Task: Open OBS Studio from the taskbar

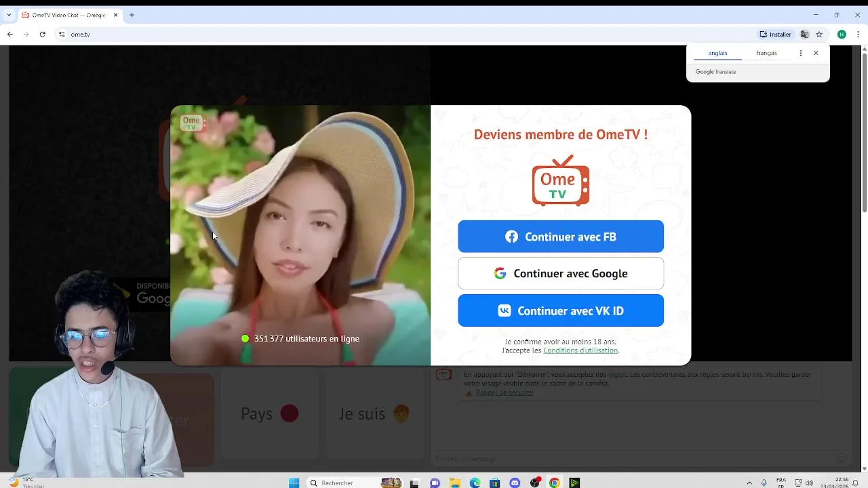Action: 535,483
